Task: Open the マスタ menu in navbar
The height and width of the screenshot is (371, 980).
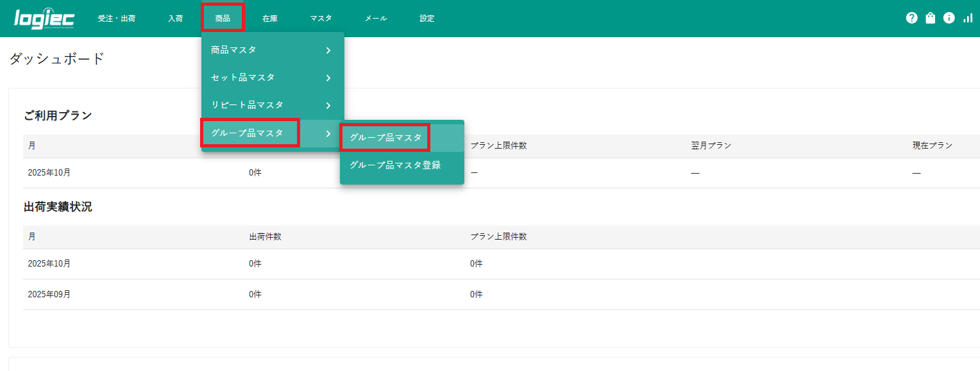Action: (x=321, y=19)
